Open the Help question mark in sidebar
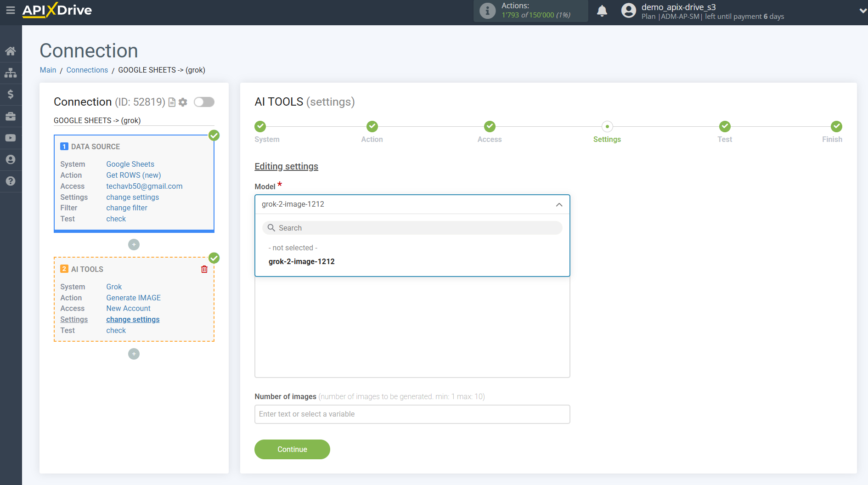The width and height of the screenshot is (868, 485). pyautogui.click(x=11, y=181)
